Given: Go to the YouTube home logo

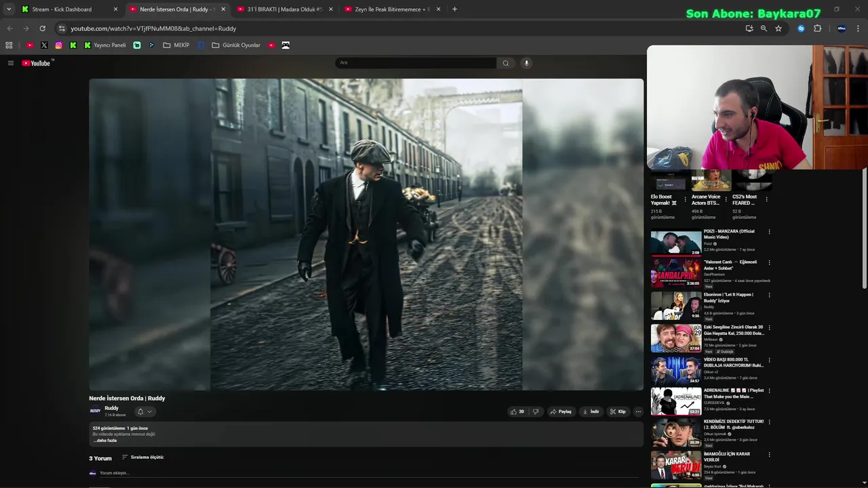Looking at the screenshot, I should pos(37,63).
